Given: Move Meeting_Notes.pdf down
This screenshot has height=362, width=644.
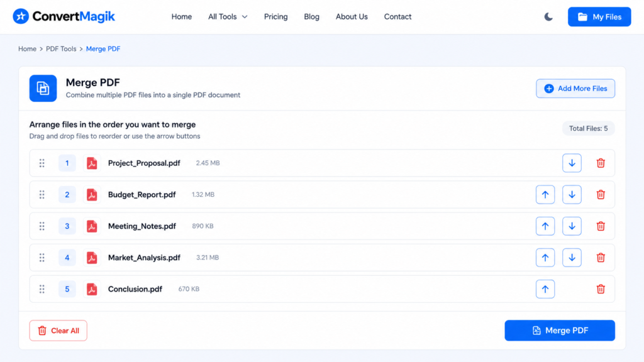Looking at the screenshot, I should click(x=572, y=226).
